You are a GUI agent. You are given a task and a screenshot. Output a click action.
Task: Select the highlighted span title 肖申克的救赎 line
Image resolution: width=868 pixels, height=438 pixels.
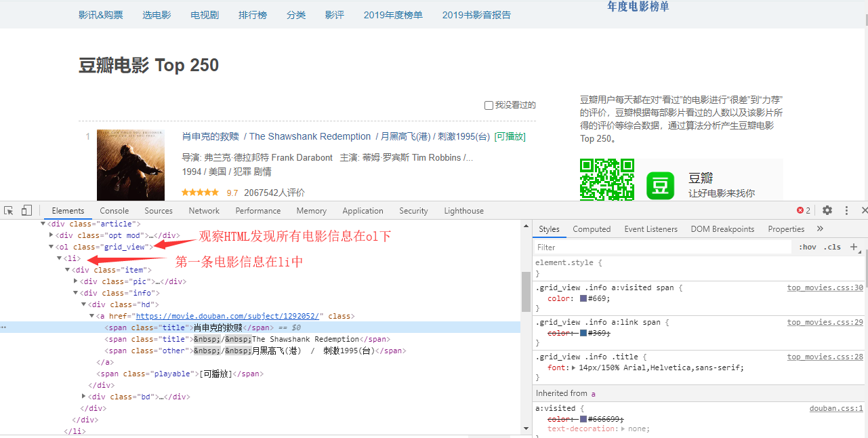(260, 327)
